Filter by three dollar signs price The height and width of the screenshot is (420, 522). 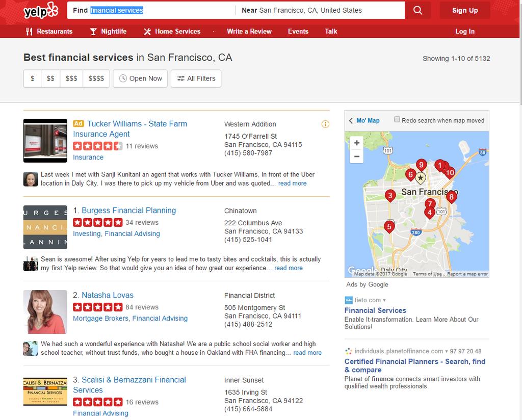[71, 78]
